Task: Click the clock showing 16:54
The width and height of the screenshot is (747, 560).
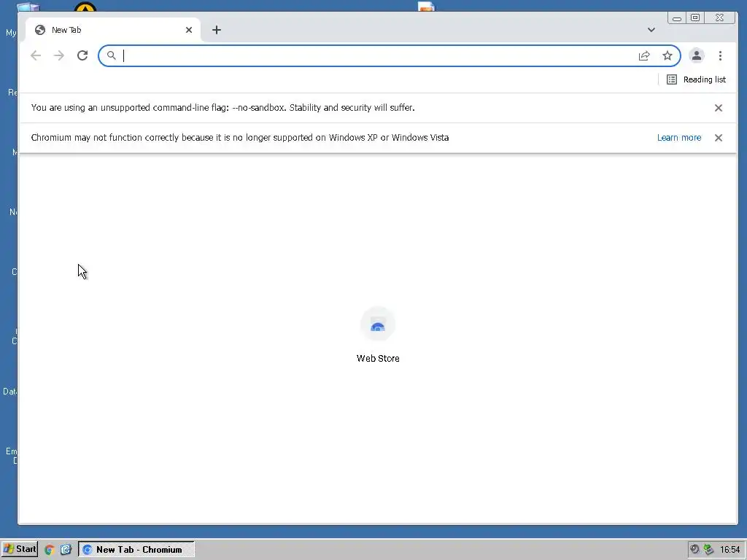Action: click(729, 550)
